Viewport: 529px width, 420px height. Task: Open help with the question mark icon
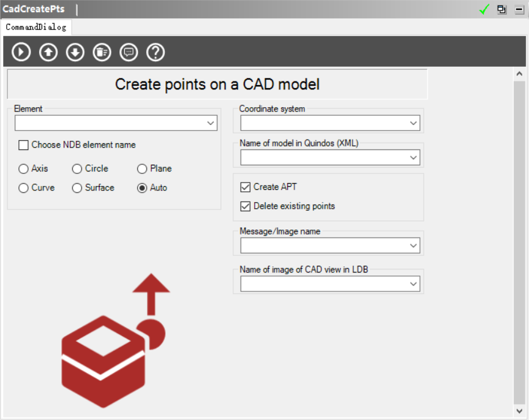[156, 52]
